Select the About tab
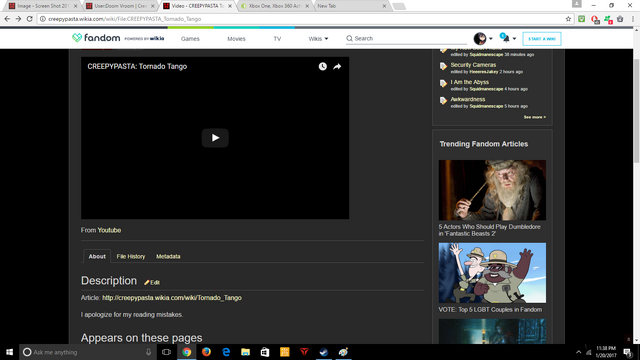This screenshot has height=360, width=640. 97,256
